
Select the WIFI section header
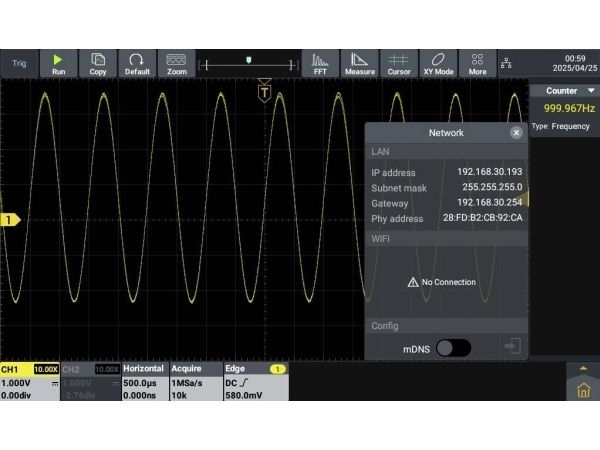coord(446,239)
